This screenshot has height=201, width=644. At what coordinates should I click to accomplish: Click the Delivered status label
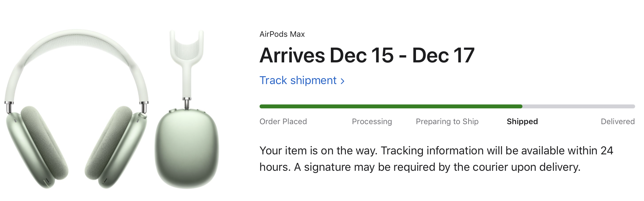617,122
